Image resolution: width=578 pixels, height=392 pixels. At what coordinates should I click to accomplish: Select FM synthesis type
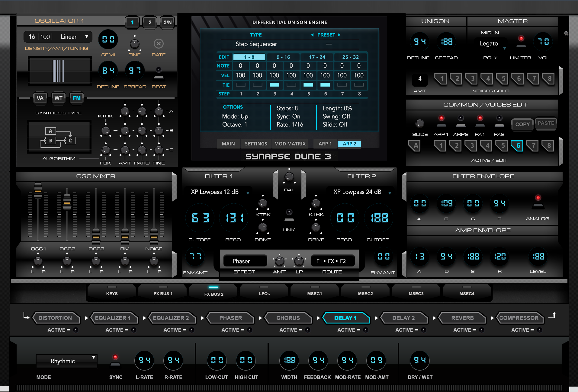click(77, 98)
